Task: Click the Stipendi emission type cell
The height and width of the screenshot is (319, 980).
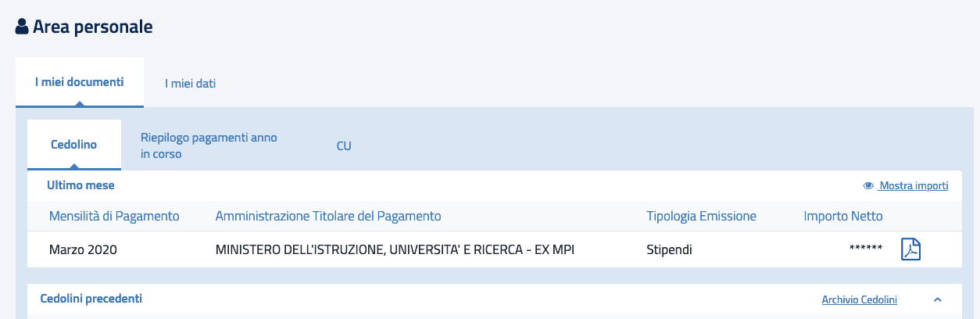Action: point(669,250)
